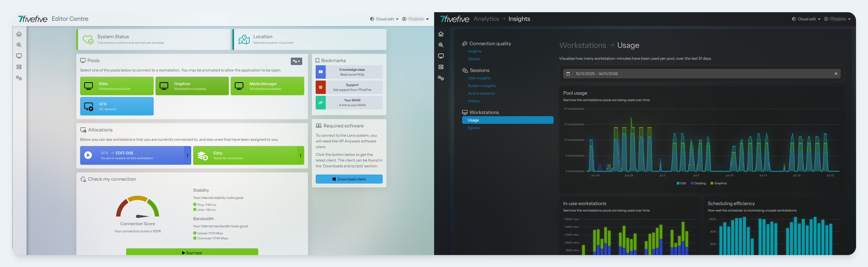Open three-dot menu on the Edits allocation
Viewport: 868px width, 267px height.
(x=300, y=155)
